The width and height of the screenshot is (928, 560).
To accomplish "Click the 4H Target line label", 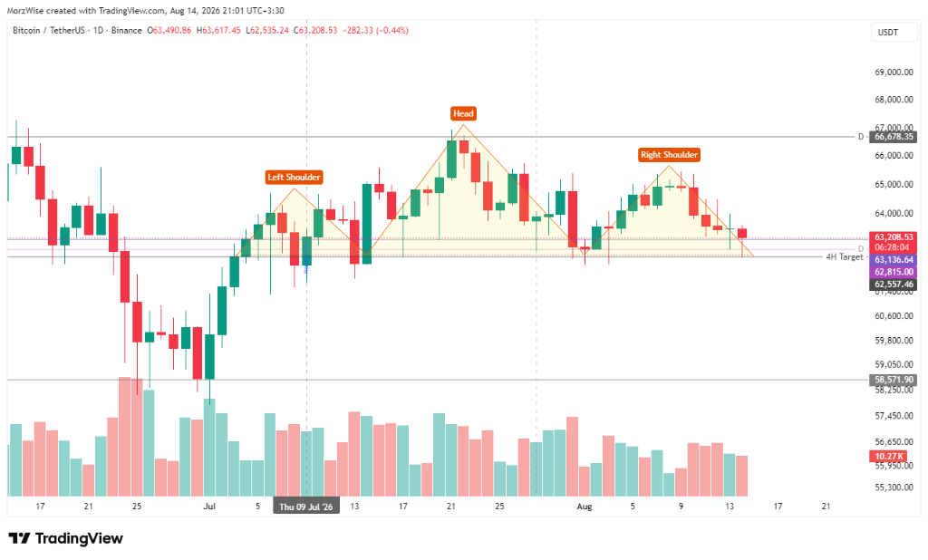I will tap(845, 257).
